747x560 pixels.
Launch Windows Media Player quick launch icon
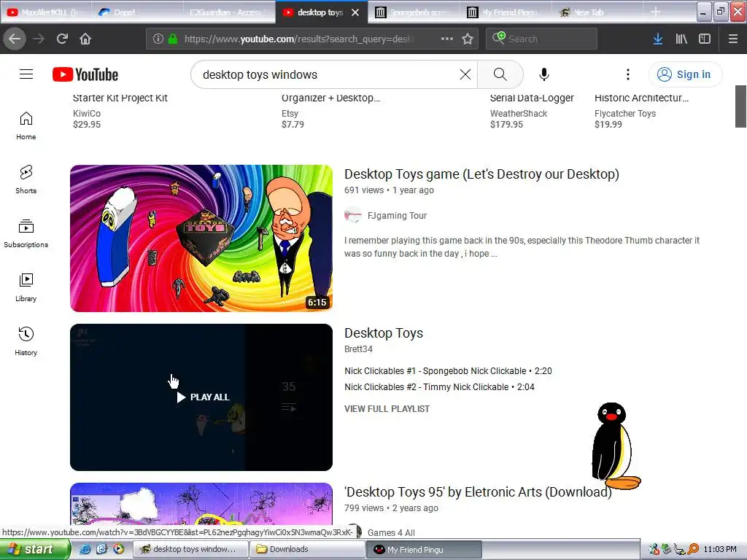point(118,549)
